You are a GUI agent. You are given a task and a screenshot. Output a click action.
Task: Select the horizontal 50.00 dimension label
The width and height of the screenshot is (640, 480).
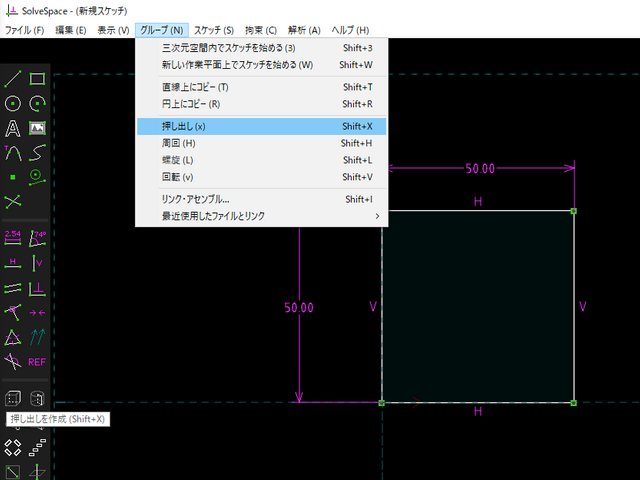480,169
